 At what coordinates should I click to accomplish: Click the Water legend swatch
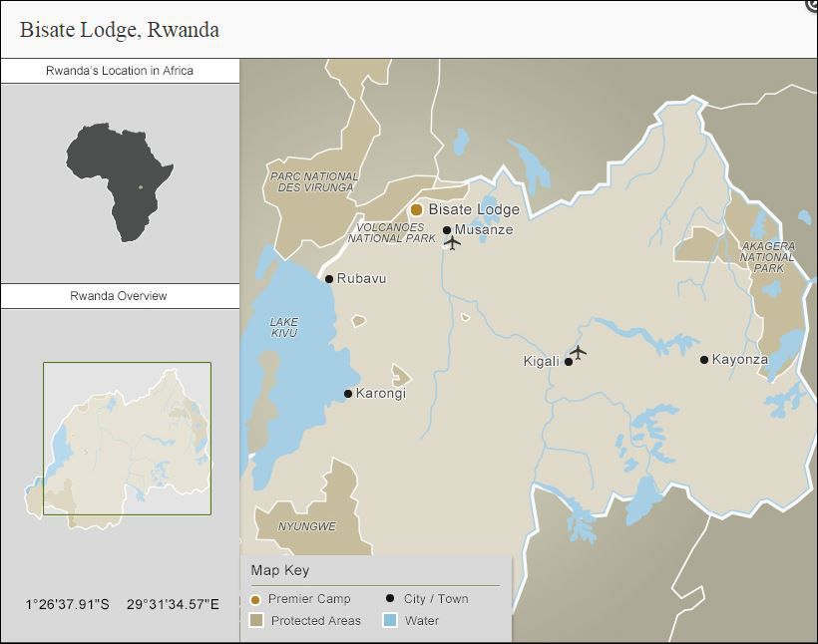(x=390, y=620)
